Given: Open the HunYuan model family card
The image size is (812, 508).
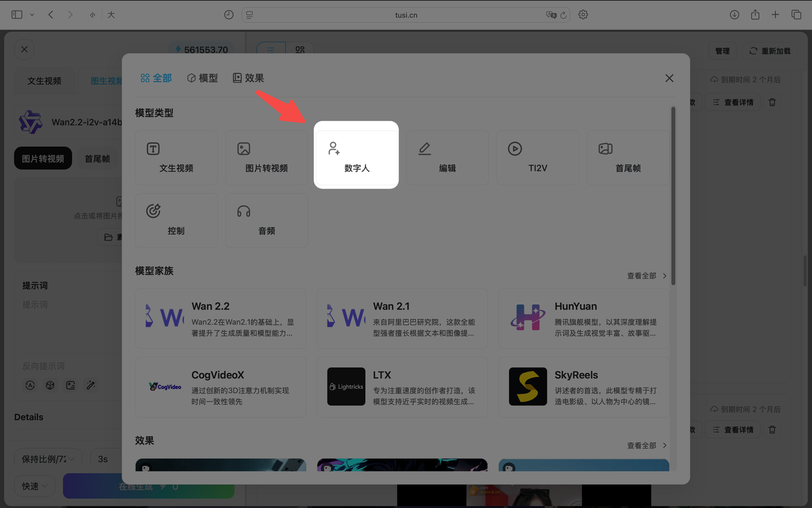Looking at the screenshot, I should 584,318.
